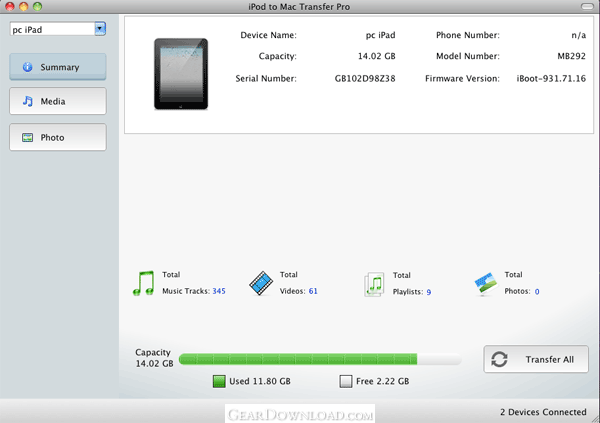
Task: Expand the device dropdown arrow
Action: (100, 29)
